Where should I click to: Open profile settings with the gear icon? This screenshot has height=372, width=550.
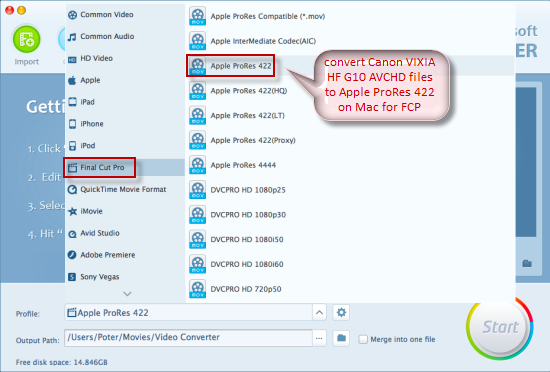[x=341, y=312]
